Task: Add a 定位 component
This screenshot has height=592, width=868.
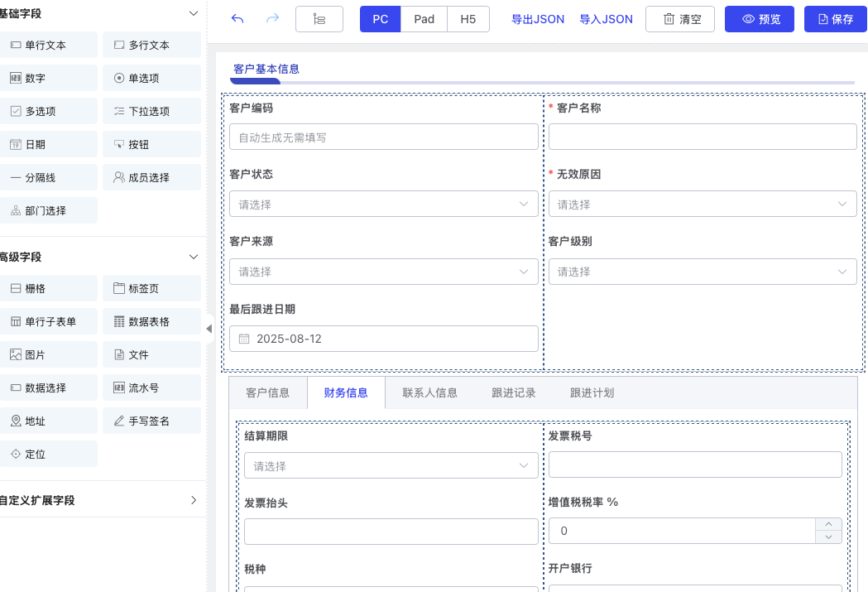Action: (x=49, y=454)
